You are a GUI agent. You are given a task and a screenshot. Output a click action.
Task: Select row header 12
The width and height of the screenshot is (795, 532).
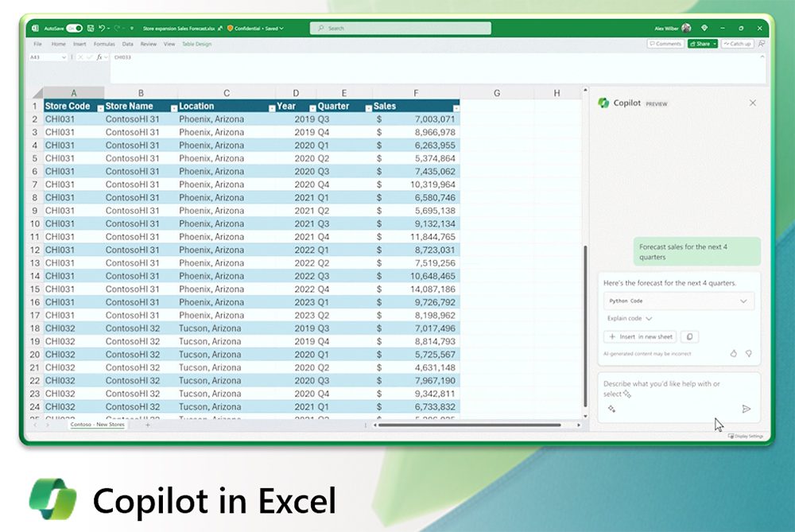point(35,250)
